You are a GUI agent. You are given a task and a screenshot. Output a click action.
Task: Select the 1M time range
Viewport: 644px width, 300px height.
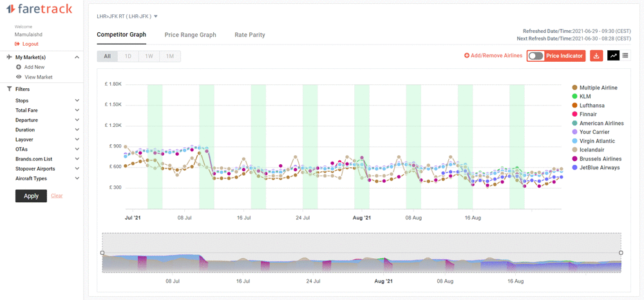pos(170,56)
